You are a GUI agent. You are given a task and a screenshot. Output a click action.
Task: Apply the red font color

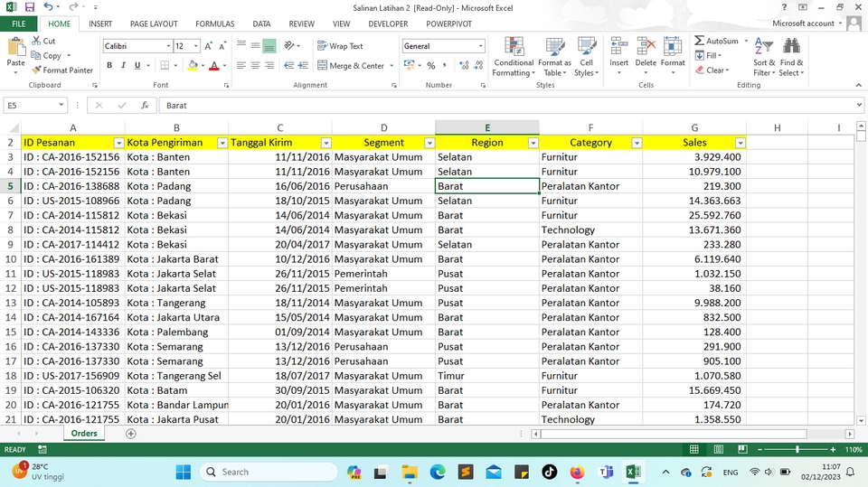(x=214, y=65)
